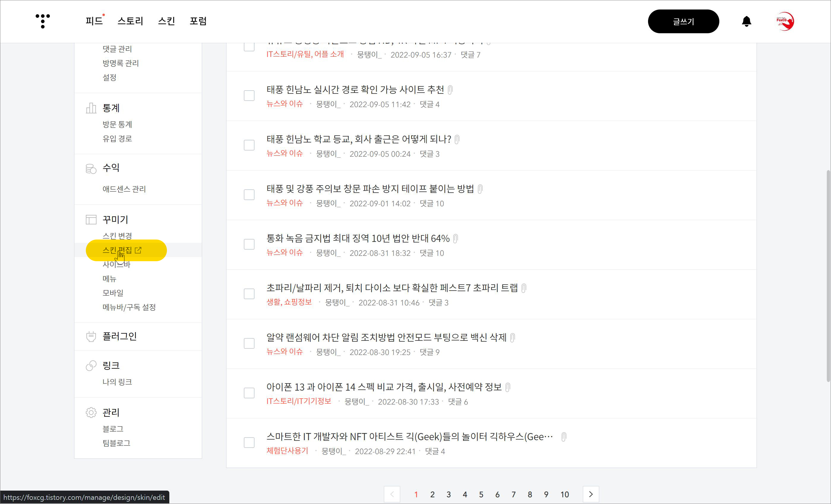This screenshot has height=504, width=831.
Task: Click the page vertical scrollbar thumb
Action: [828, 276]
